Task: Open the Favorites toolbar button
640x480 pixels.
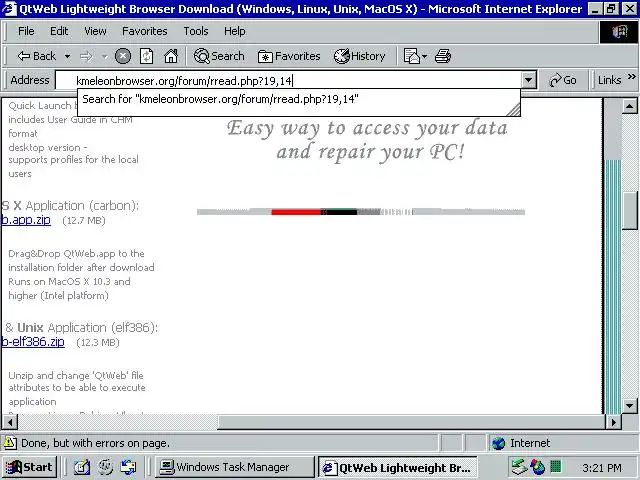Action: click(x=289, y=56)
